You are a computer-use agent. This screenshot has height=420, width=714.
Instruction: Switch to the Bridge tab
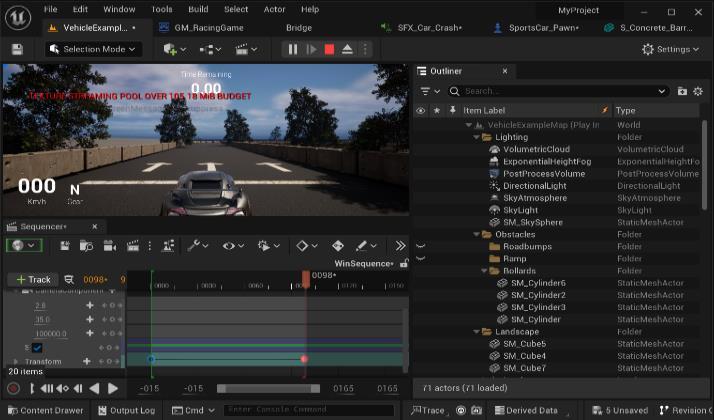coord(299,28)
